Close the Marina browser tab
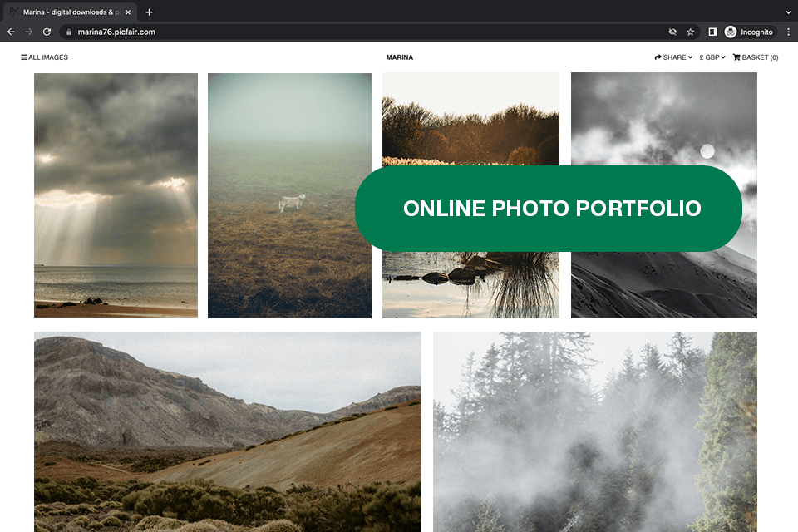 128,12
